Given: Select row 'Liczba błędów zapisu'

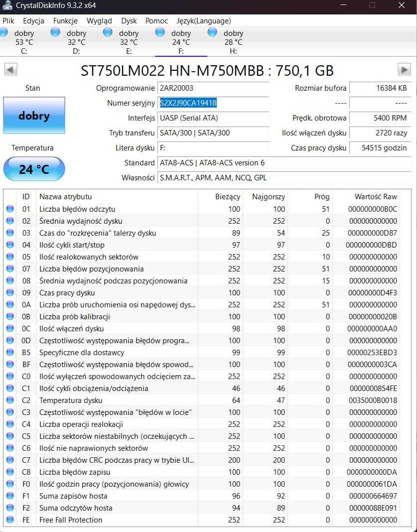Looking at the screenshot, I should pyautogui.click(x=202, y=472).
